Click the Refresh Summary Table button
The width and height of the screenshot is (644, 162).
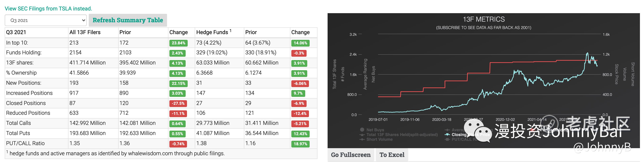[128, 20]
